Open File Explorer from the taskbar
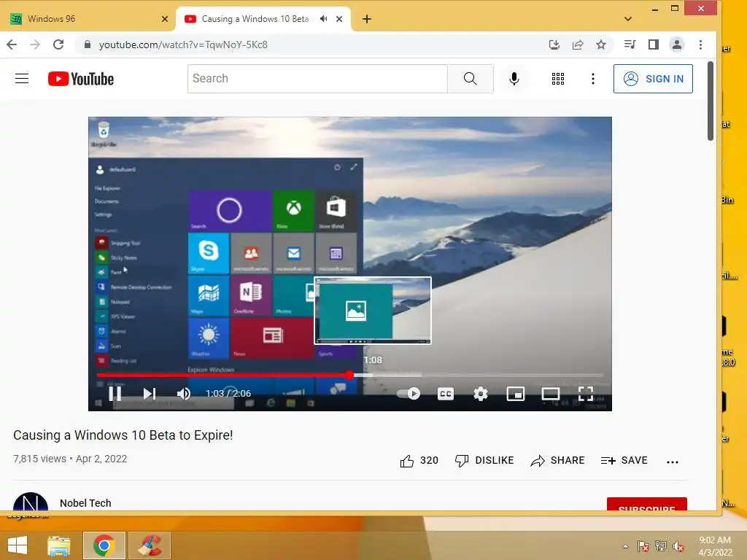Viewport: 747px width, 560px height. pos(59,545)
